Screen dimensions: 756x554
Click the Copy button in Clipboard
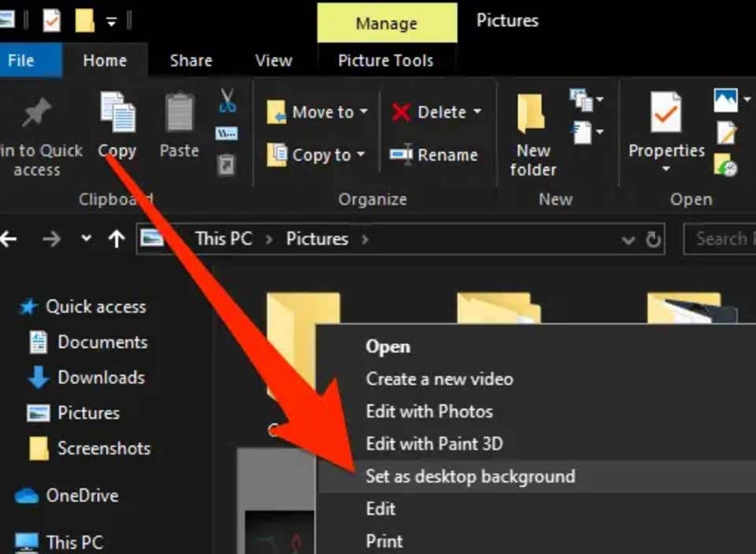coord(117,125)
